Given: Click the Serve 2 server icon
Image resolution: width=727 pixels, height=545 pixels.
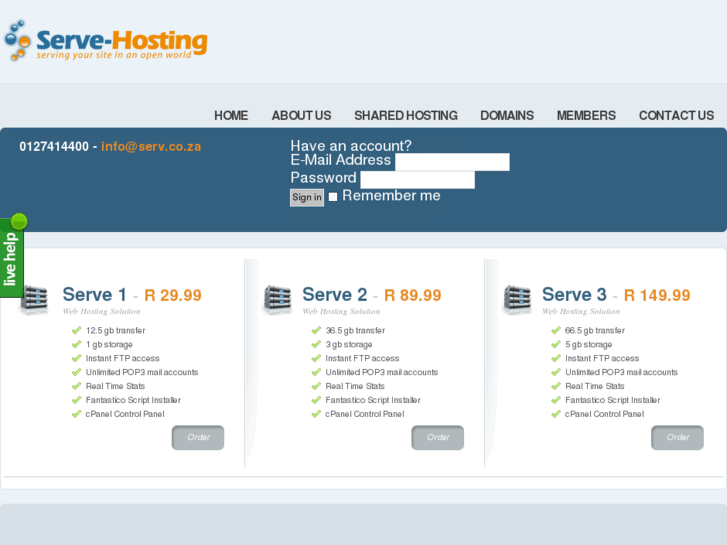Looking at the screenshot, I should tap(277, 300).
